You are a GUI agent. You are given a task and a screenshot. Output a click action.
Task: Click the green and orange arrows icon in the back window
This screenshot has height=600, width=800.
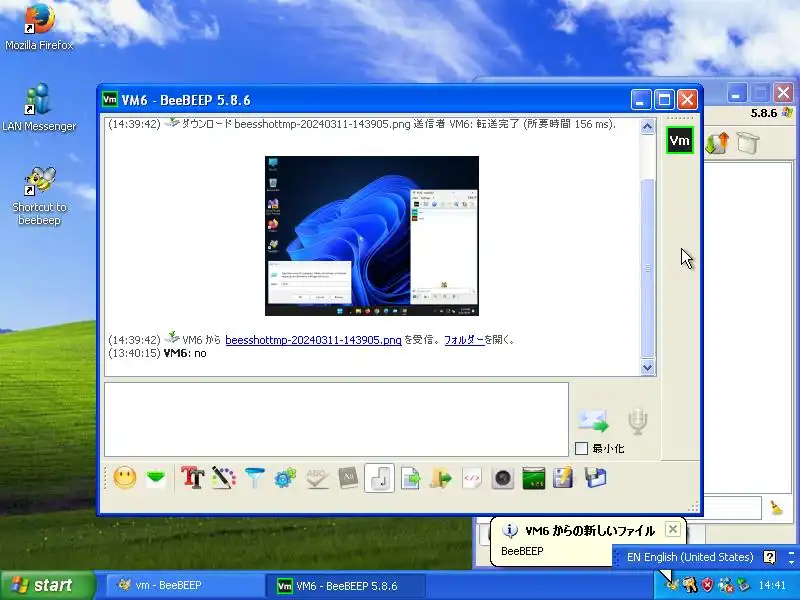716,144
